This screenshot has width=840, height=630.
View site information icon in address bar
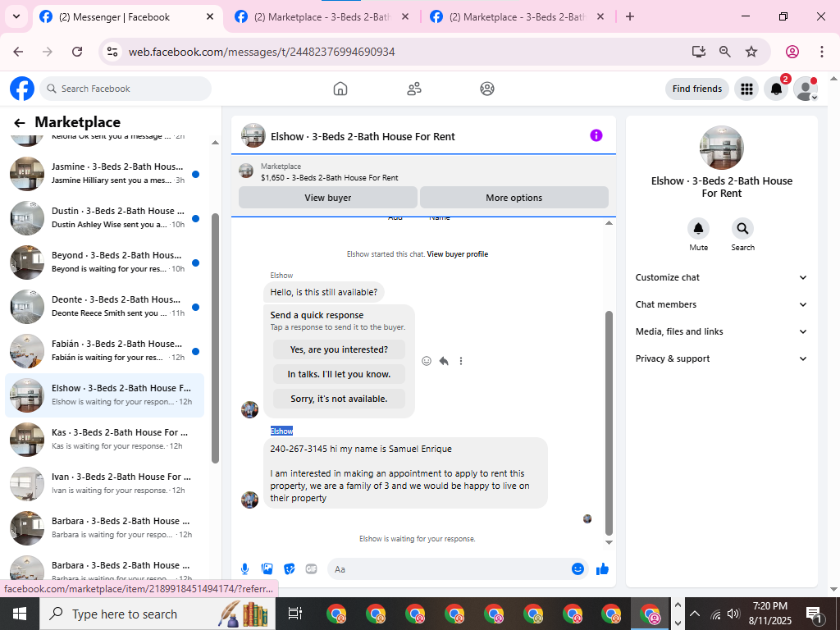pyautogui.click(x=112, y=52)
